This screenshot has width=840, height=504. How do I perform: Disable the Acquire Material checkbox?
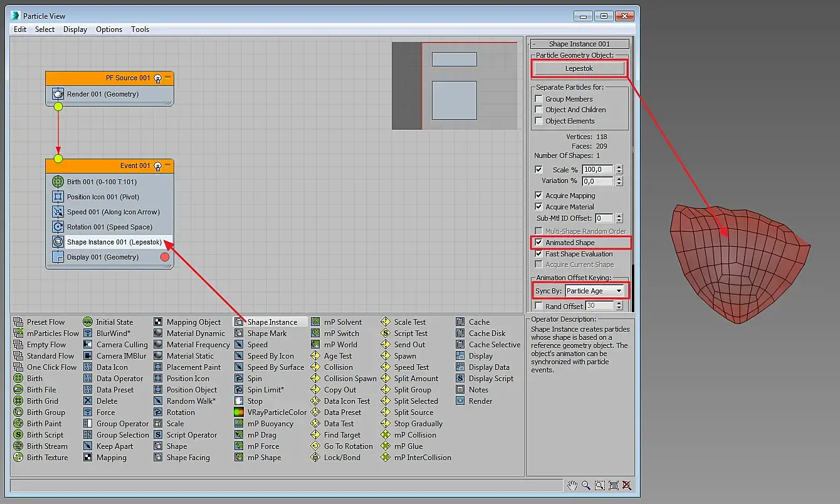coord(538,207)
